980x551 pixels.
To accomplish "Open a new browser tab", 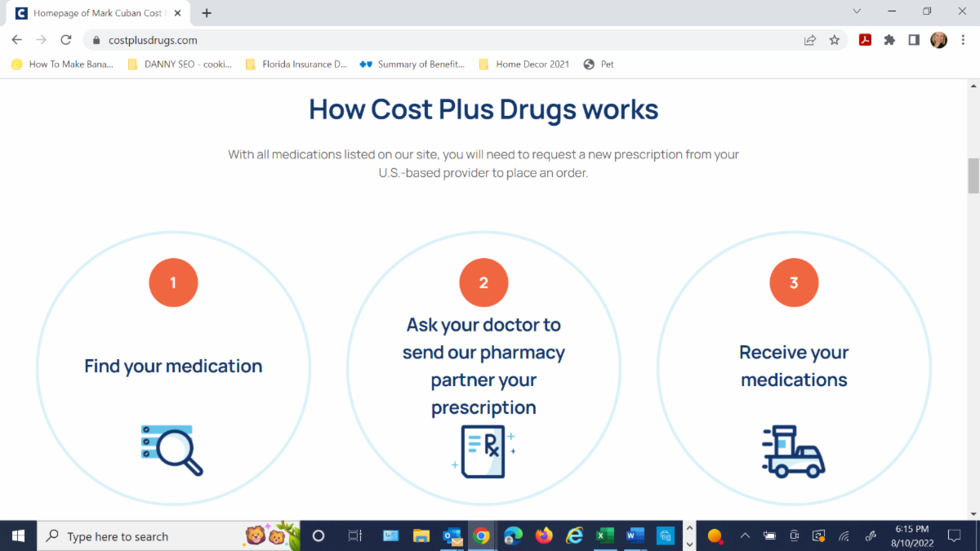I will coord(207,13).
